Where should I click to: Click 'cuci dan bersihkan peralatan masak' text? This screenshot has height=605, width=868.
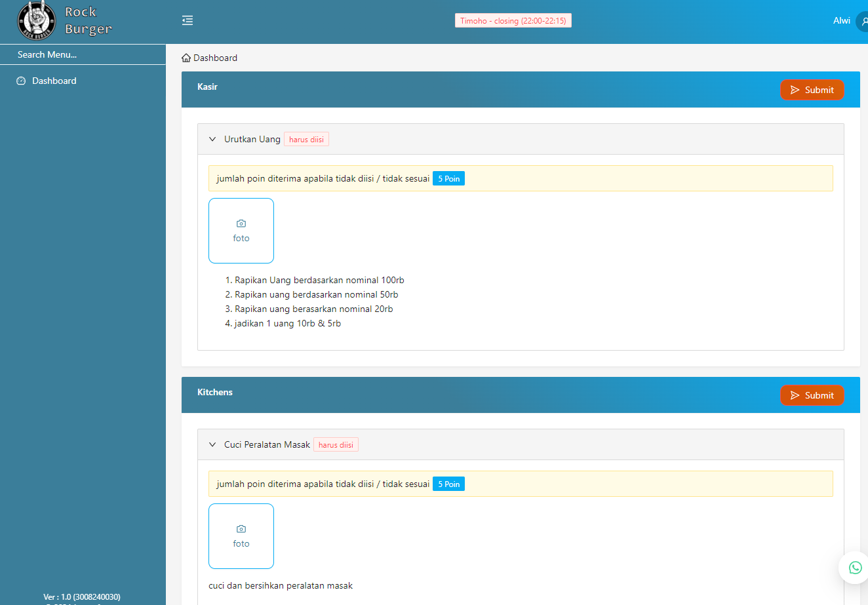tap(281, 585)
